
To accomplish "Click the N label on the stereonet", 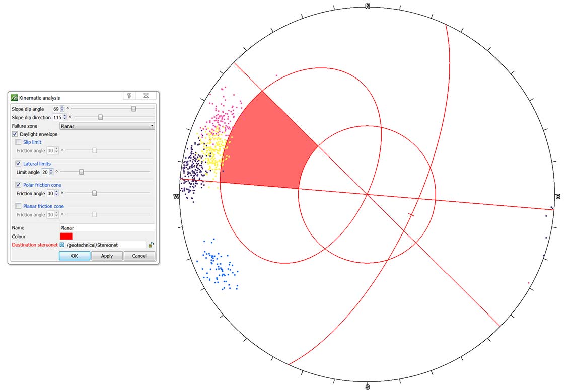I will [x=368, y=6].
